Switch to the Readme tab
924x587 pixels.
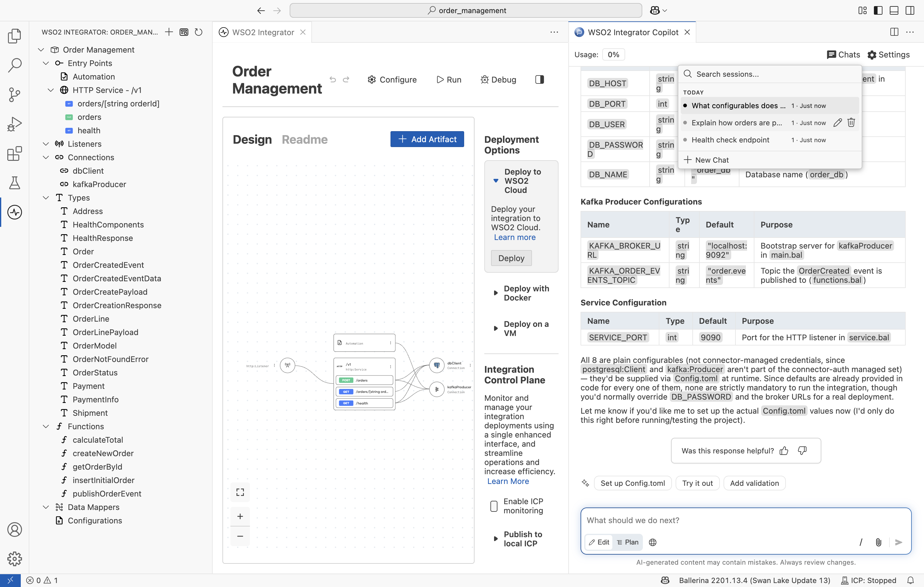(305, 139)
